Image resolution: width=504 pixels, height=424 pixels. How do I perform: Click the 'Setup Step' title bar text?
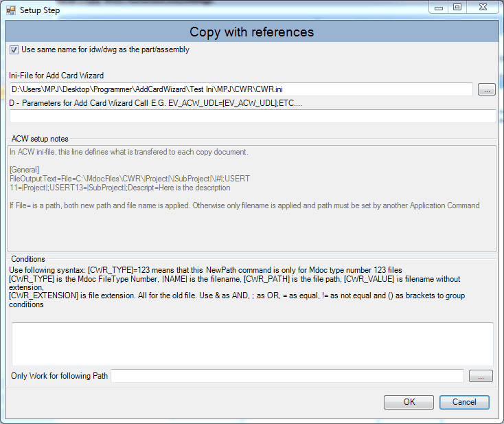[x=40, y=10]
